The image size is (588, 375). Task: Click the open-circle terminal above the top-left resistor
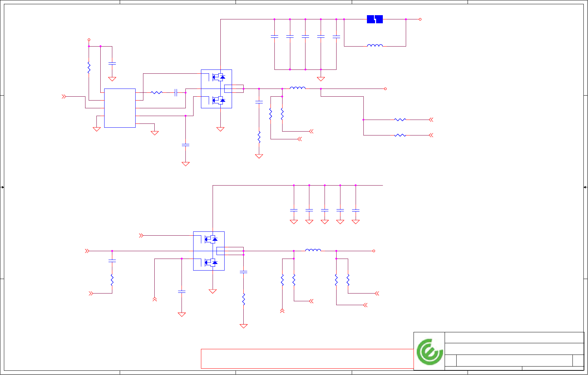pyautogui.click(x=89, y=40)
